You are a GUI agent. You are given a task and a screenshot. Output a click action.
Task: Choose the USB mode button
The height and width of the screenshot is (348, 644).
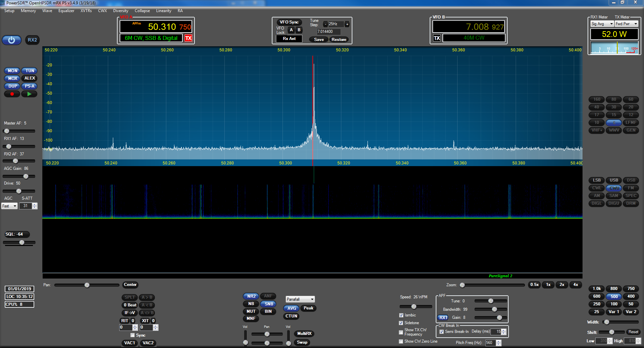click(614, 180)
